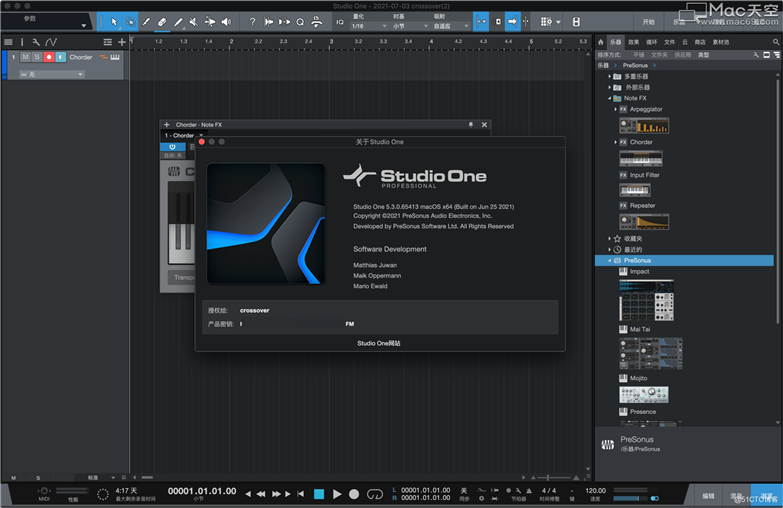Click the pin icon on Chorder window
The image size is (783, 508).
(x=470, y=124)
